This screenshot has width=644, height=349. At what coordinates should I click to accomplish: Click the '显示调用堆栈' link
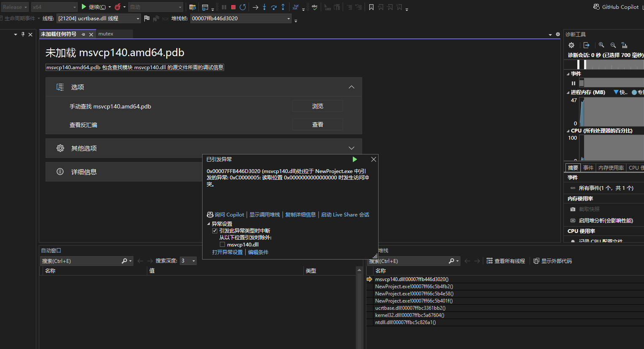pos(265,215)
